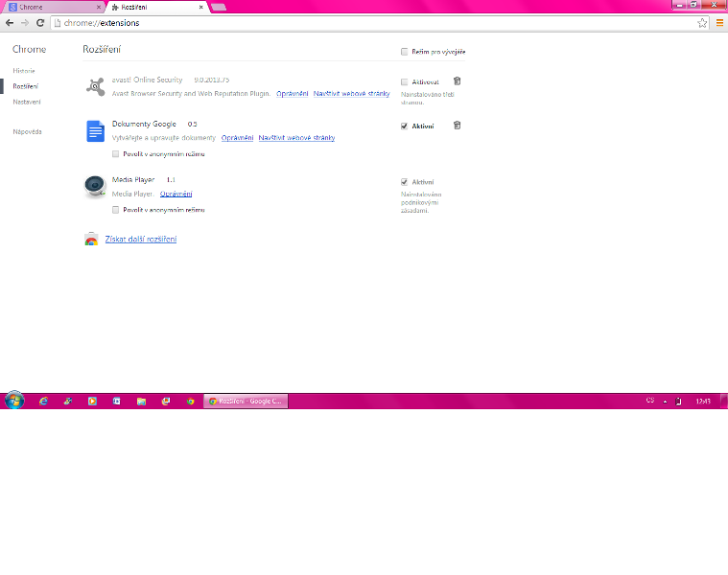Show hidden system tray icons arrow
This screenshot has width=728, height=575.
pyautogui.click(x=665, y=402)
